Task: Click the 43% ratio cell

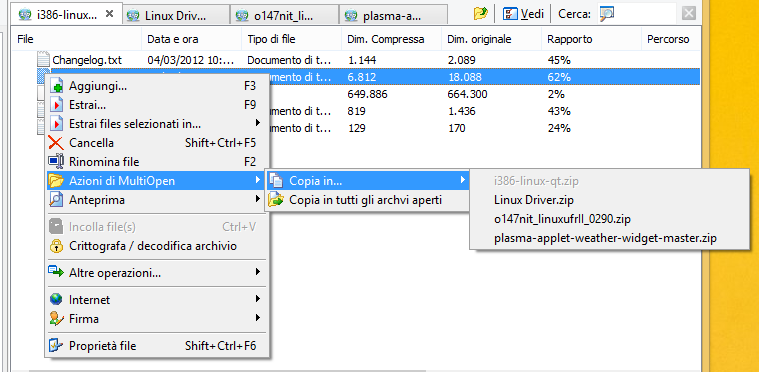Action: [x=559, y=112]
